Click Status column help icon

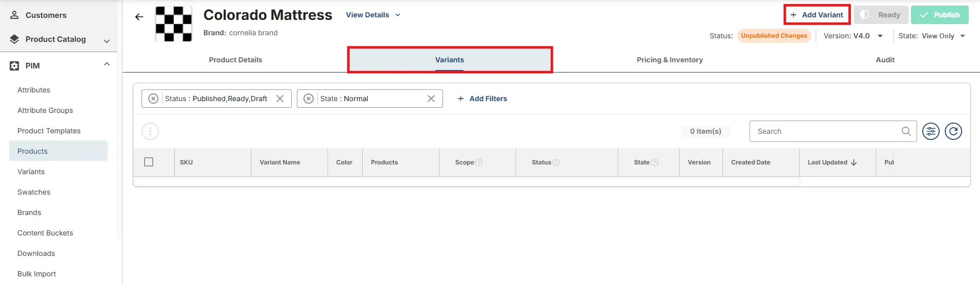pyautogui.click(x=556, y=162)
